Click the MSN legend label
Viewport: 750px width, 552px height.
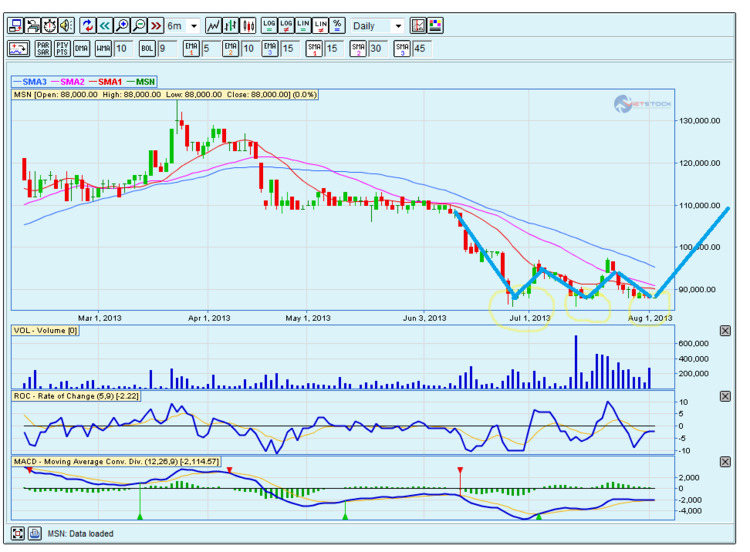click(145, 82)
